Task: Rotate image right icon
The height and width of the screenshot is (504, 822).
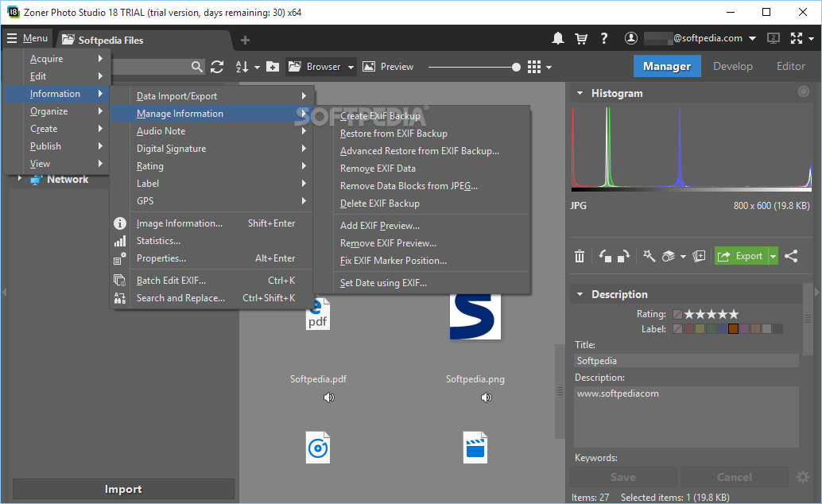Action: point(623,256)
